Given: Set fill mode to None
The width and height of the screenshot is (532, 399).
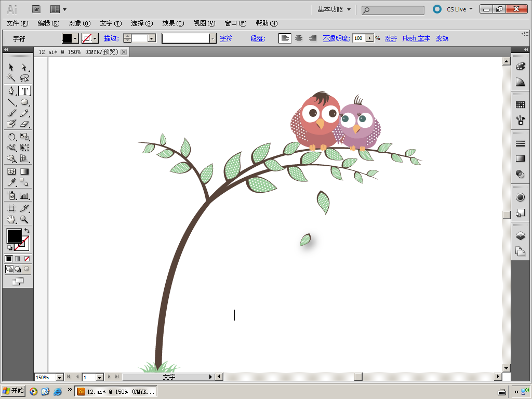Looking at the screenshot, I should [27, 258].
